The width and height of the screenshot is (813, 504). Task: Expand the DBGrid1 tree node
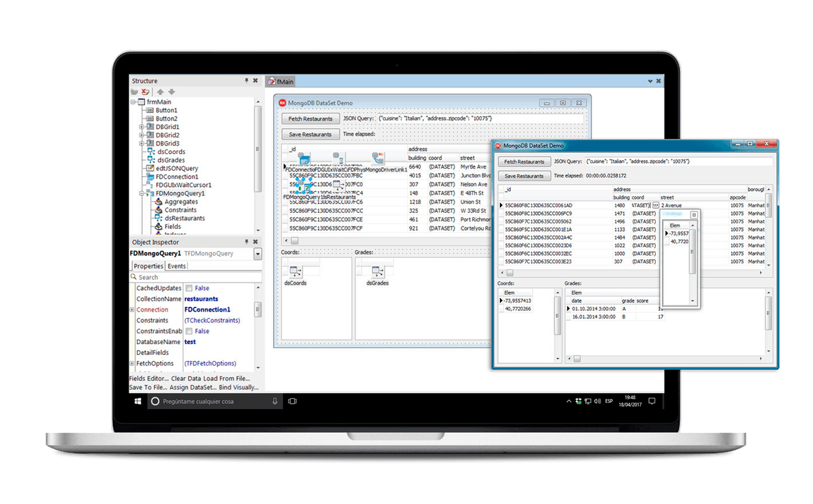[x=141, y=127]
